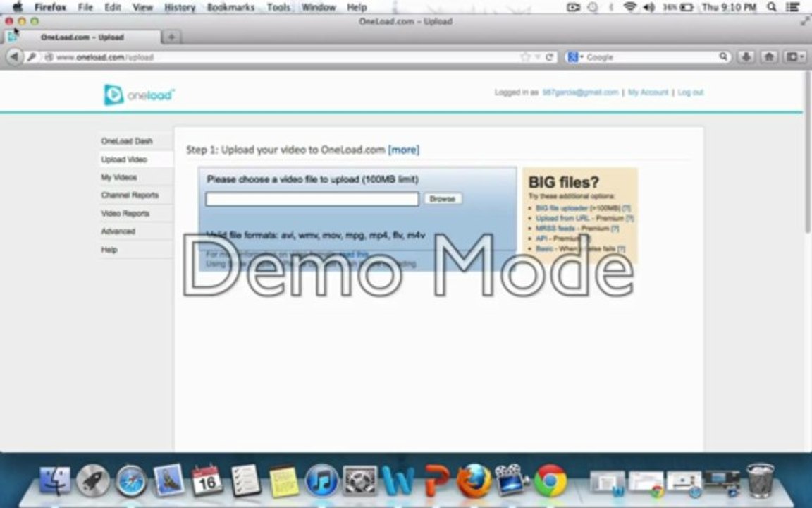Viewport: 812px width, 508px height.
Task: Open the View menu
Action: [x=142, y=7]
